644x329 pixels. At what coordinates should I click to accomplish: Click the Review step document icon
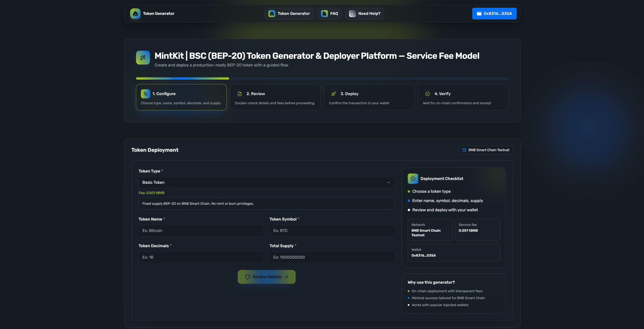coord(239,94)
